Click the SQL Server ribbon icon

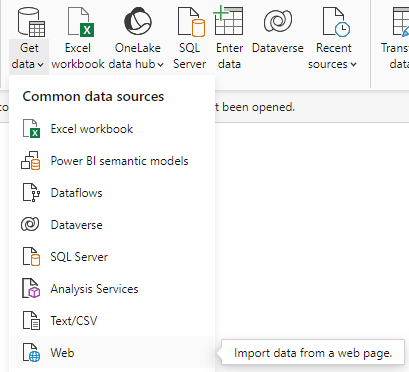pyautogui.click(x=191, y=22)
